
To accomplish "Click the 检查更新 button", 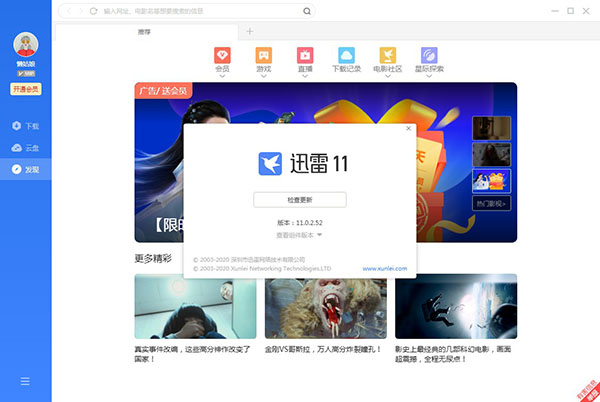I will (300, 200).
